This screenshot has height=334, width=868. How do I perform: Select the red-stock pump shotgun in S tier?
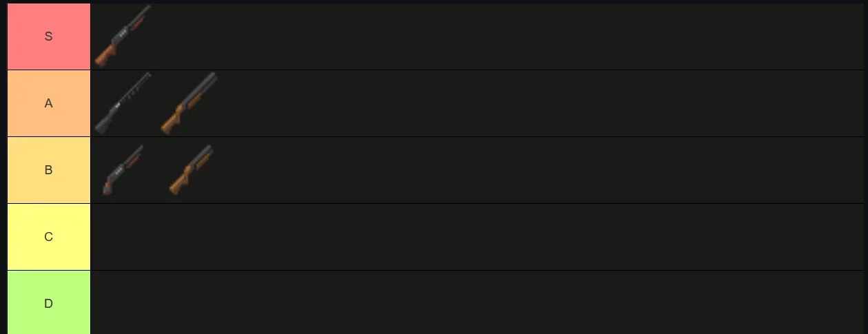pyautogui.click(x=123, y=36)
